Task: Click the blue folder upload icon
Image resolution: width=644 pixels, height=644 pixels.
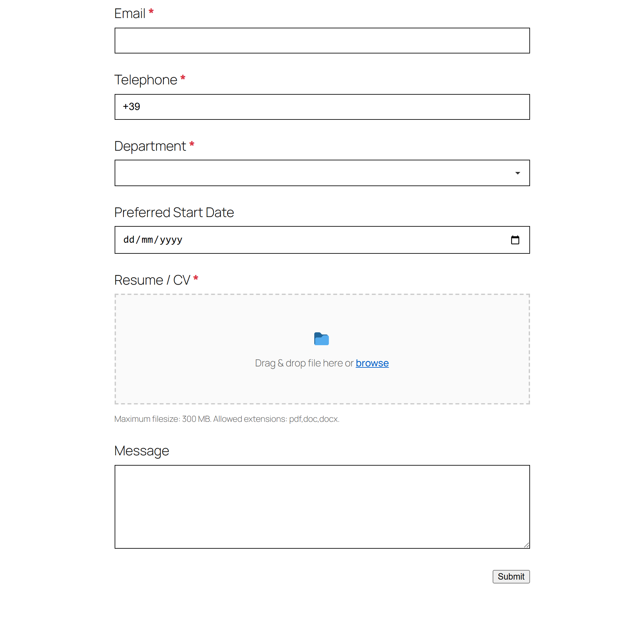Action: click(321, 339)
